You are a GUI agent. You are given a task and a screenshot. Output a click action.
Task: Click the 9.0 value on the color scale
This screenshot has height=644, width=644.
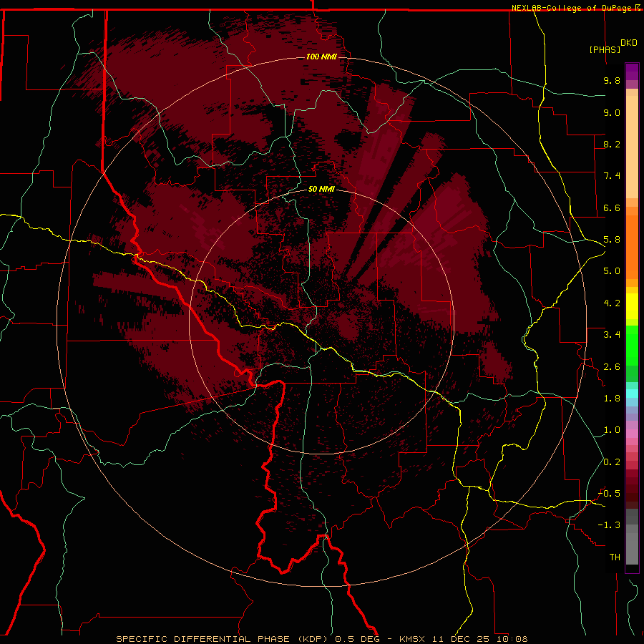coord(612,112)
